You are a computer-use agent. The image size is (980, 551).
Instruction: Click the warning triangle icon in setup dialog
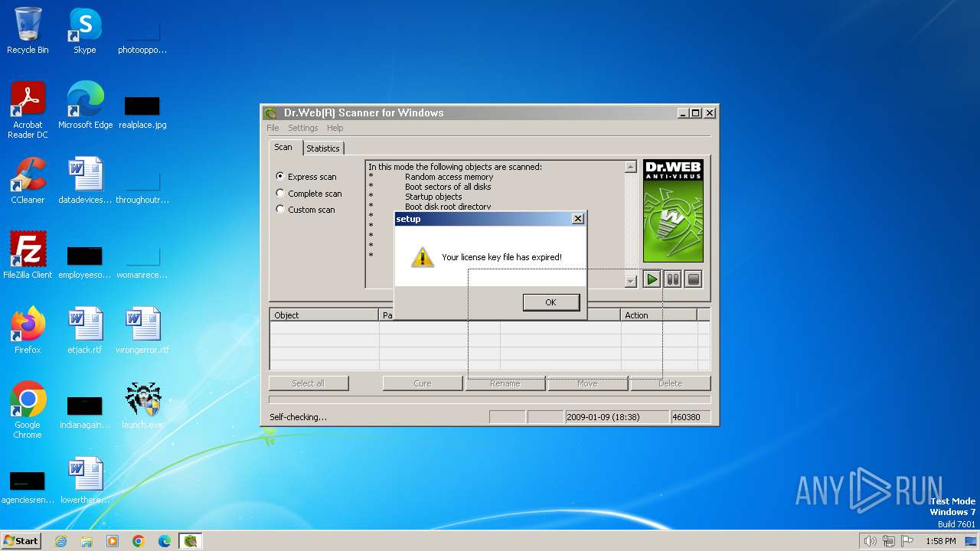click(422, 257)
